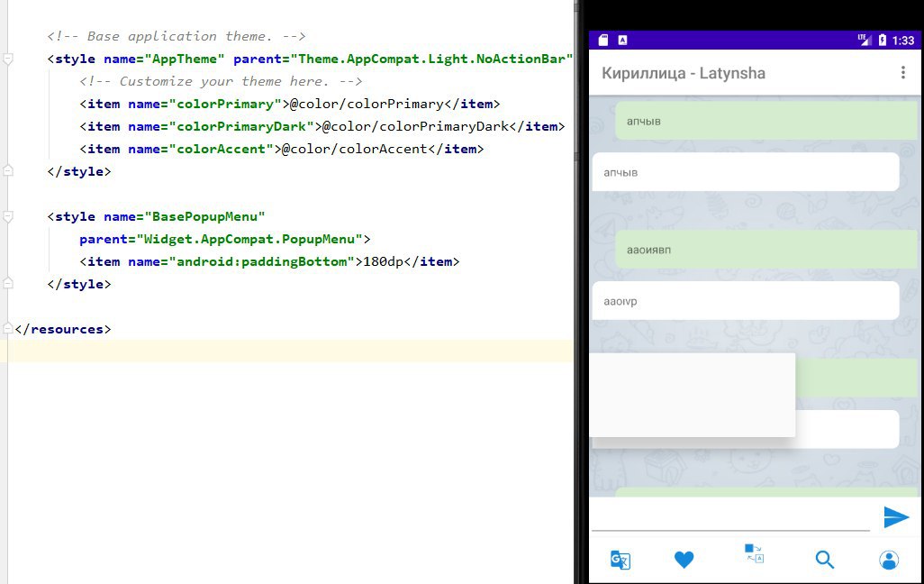Viewport: 924px width, 584px height.
Task: Tap the green 'апчыв' message bubble
Action: 766,121
